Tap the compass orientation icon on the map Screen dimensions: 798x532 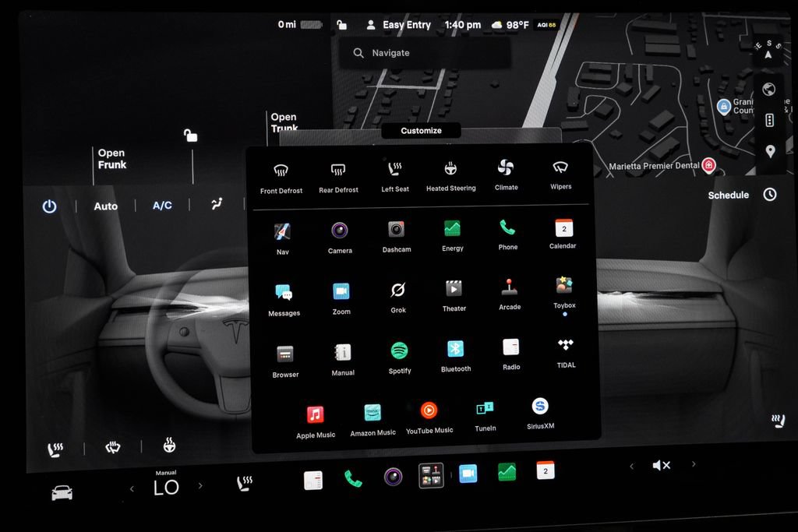pyautogui.click(x=768, y=50)
